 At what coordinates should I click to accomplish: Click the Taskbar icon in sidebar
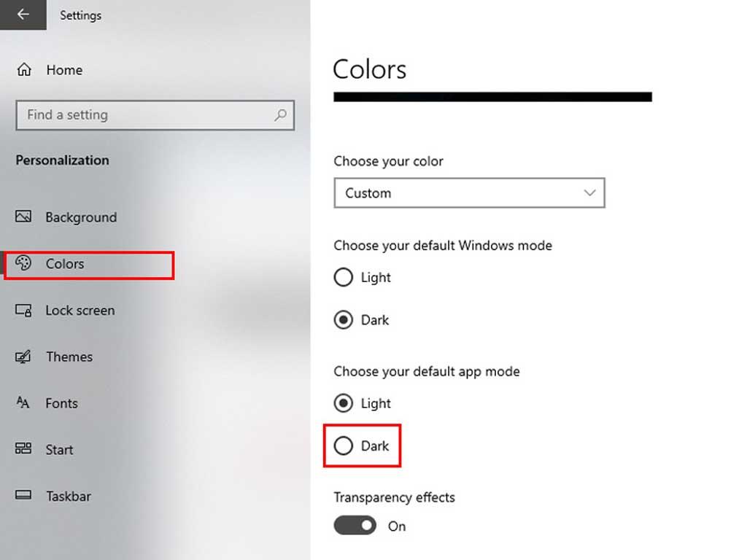[x=23, y=496]
